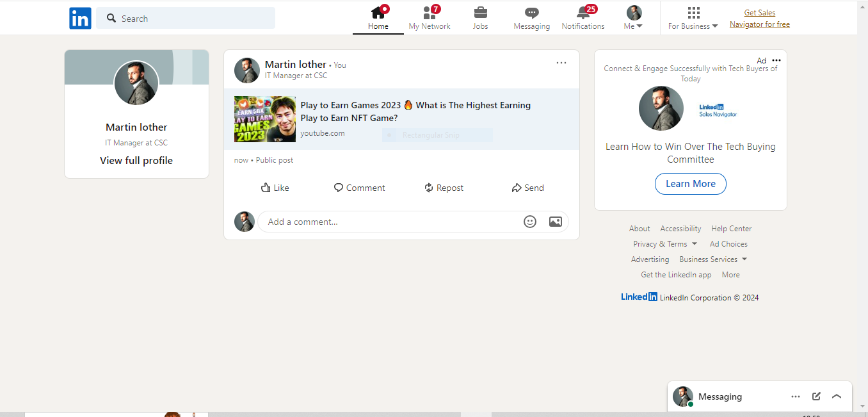The height and width of the screenshot is (417, 868).
Task: Expand the Business Services dropdown
Action: pos(713,259)
